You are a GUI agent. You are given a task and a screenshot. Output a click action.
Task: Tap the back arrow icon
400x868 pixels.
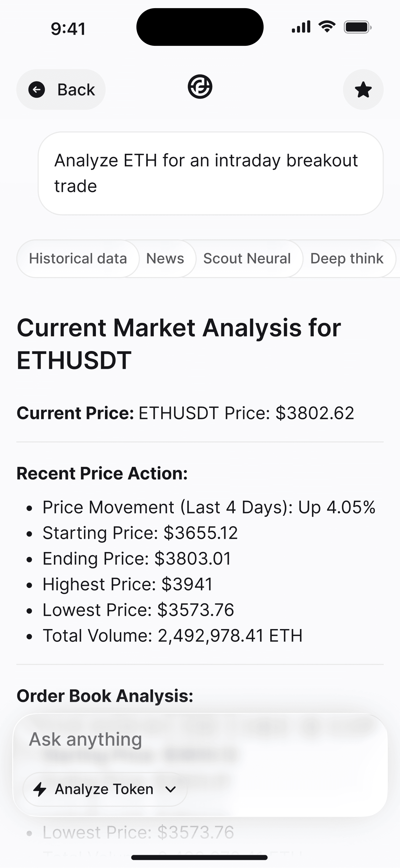[x=37, y=90]
